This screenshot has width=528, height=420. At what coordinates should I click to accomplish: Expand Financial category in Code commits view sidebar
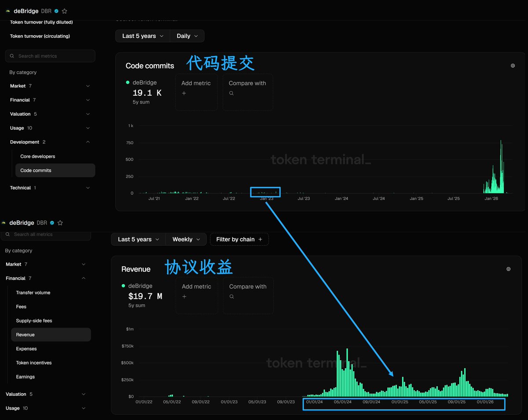click(x=50, y=100)
